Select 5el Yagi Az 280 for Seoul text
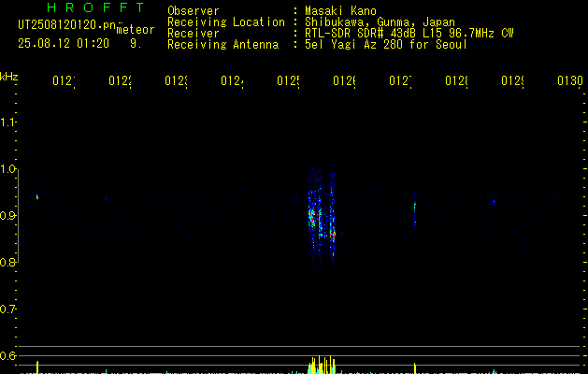 coord(386,45)
